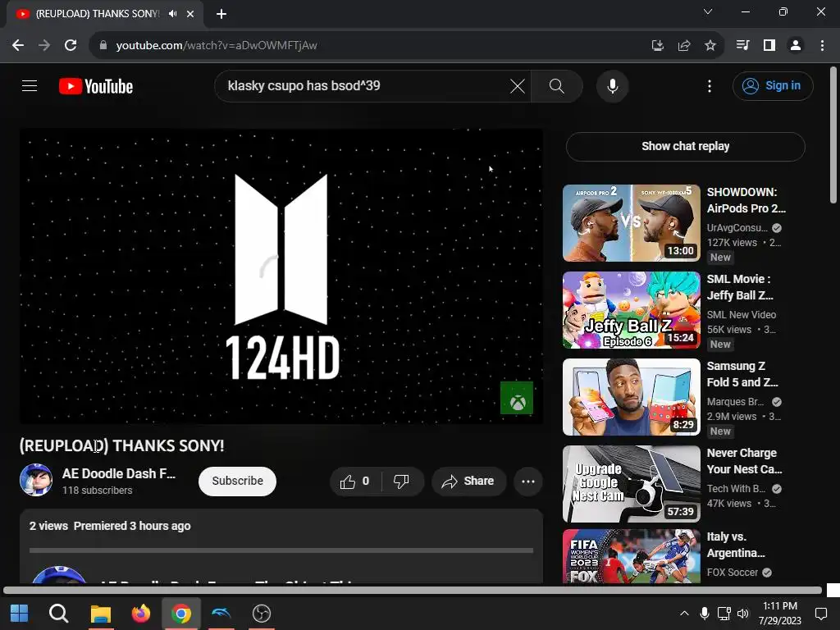Click the vertical page scrollbar

833,135
